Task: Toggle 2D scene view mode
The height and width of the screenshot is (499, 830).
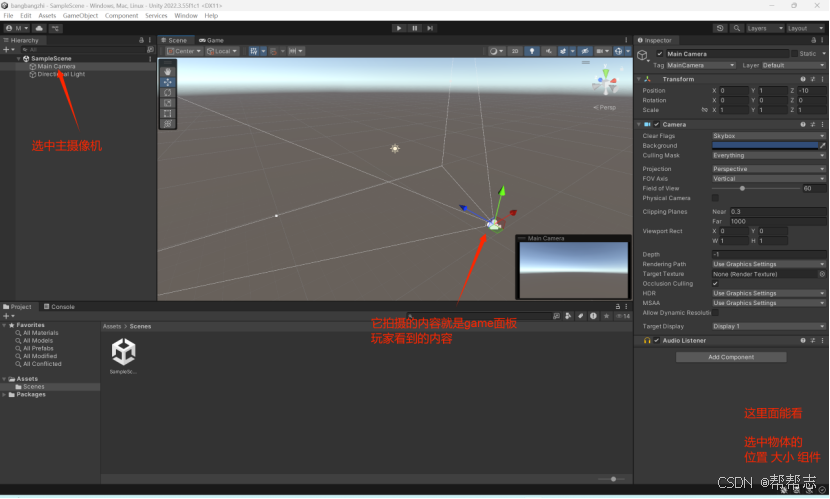Action: coord(515,51)
